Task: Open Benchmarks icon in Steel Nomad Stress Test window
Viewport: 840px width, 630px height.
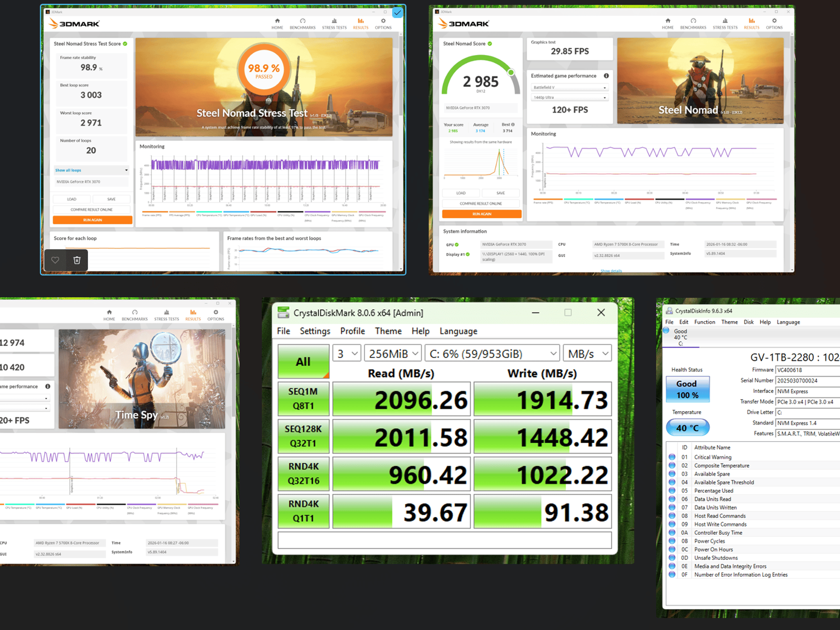Action: tap(302, 21)
